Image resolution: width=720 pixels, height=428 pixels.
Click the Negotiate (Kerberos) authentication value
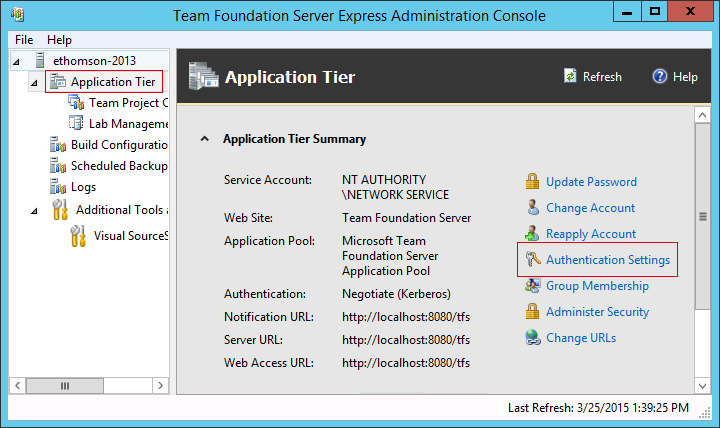click(x=396, y=294)
